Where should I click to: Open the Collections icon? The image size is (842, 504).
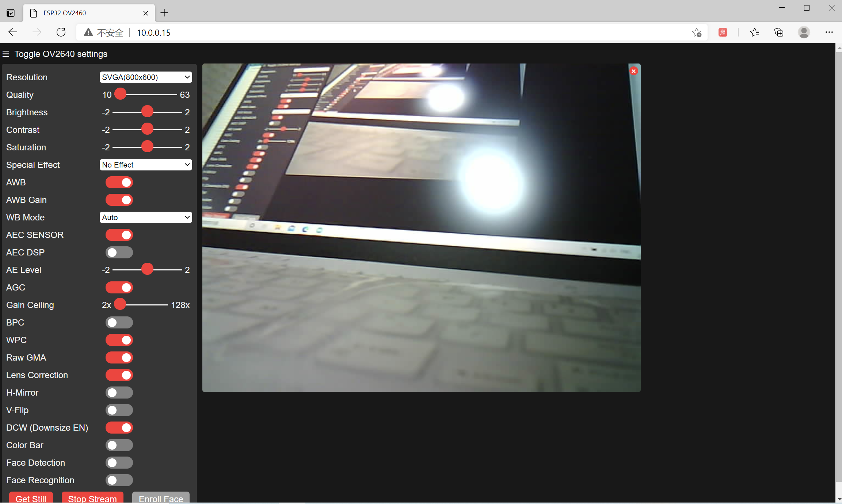point(779,32)
